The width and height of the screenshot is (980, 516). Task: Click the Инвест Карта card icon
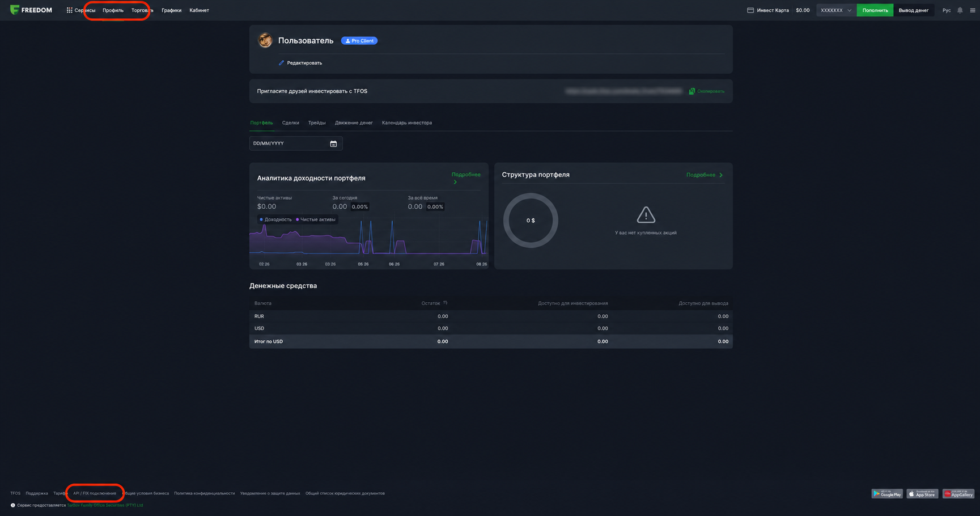[x=750, y=10]
